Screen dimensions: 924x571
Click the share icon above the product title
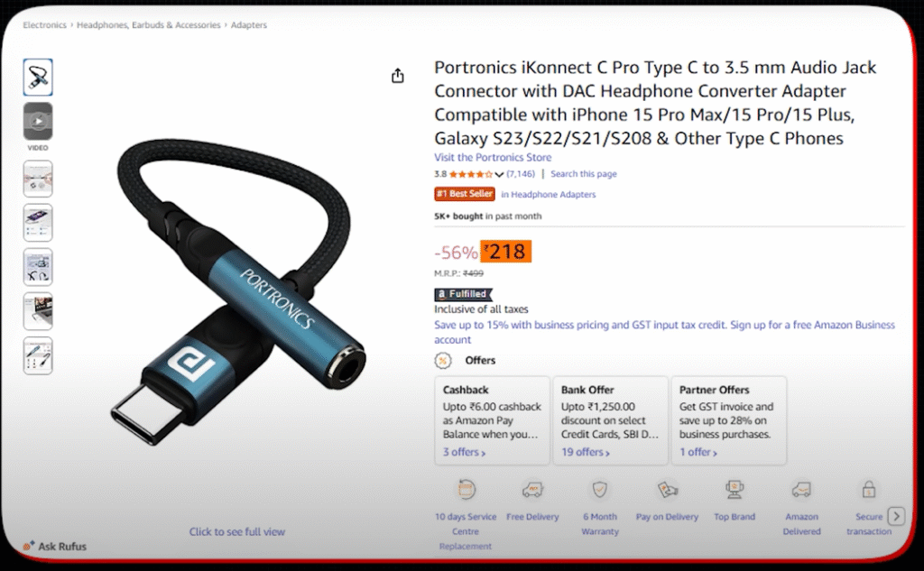(397, 76)
